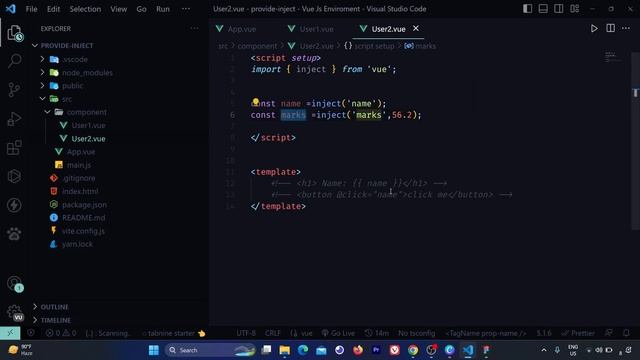Open the Extensions view
The image size is (640, 360).
[x=14, y=147]
